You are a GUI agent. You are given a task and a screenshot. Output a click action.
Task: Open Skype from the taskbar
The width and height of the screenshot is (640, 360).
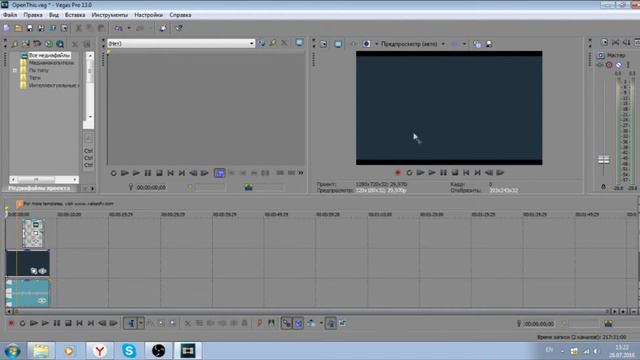[x=129, y=351]
